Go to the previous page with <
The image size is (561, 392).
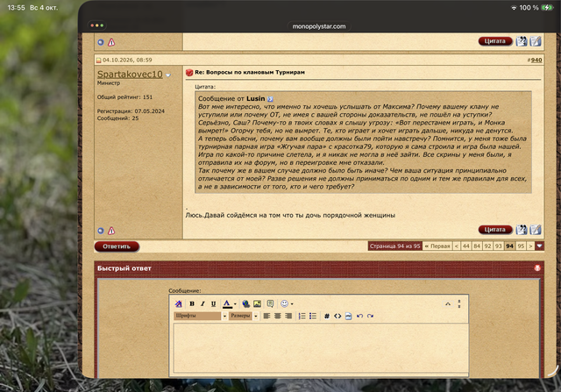coord(456,246)
